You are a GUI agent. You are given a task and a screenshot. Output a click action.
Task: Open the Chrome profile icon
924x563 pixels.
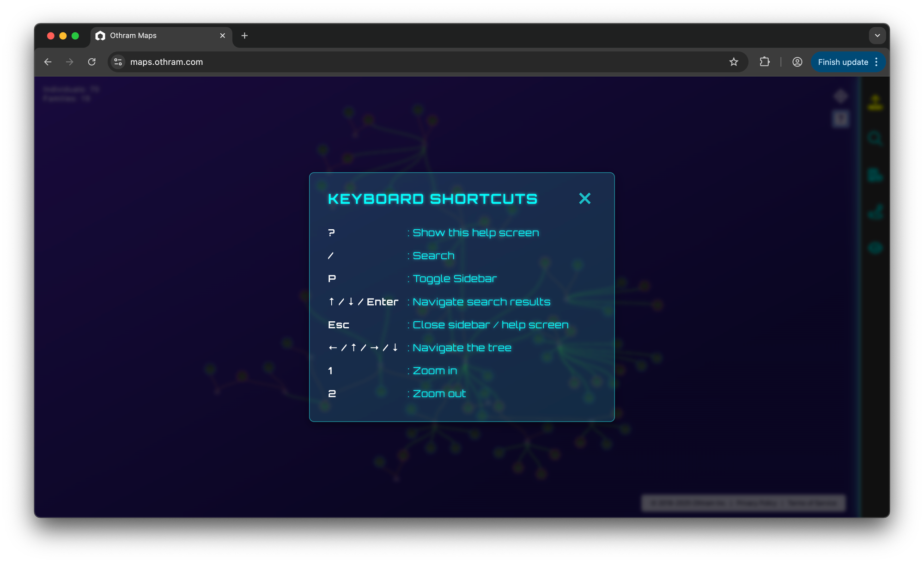(x=797, y=62)
